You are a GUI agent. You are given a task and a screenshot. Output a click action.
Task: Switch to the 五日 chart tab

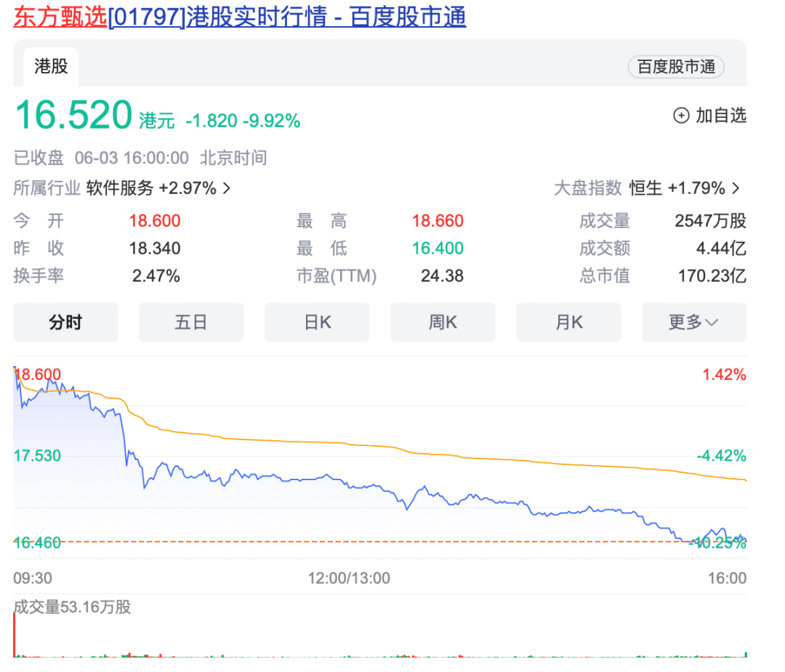click(x=191, y=323)
